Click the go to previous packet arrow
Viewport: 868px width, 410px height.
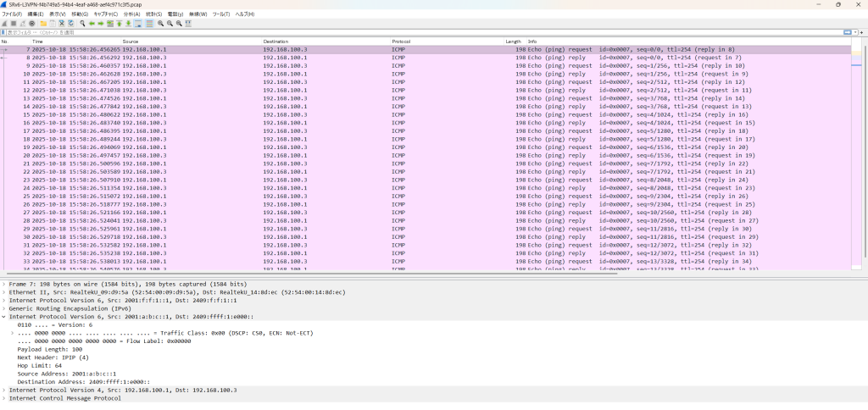[x=92, y=24]
